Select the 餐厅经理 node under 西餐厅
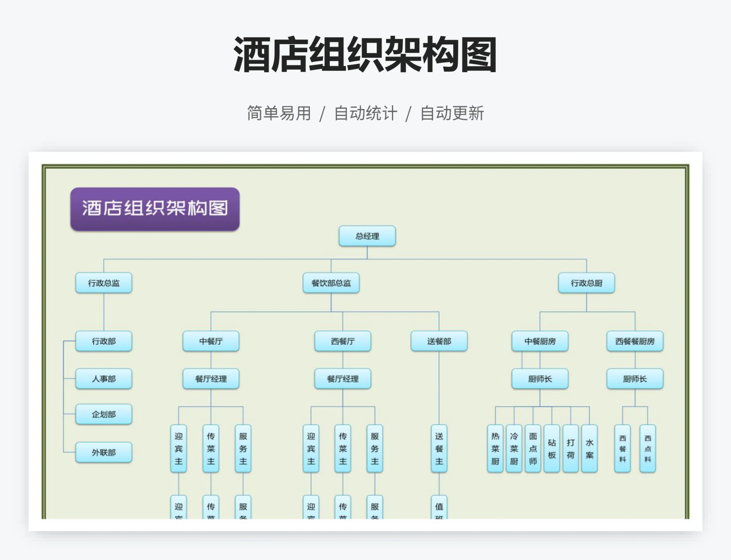 click(x=342, y=379)
